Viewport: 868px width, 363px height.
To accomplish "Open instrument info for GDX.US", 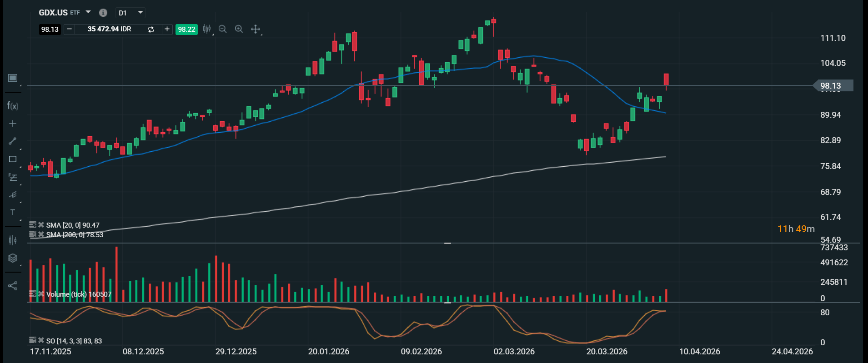I will tap(103, 13).
